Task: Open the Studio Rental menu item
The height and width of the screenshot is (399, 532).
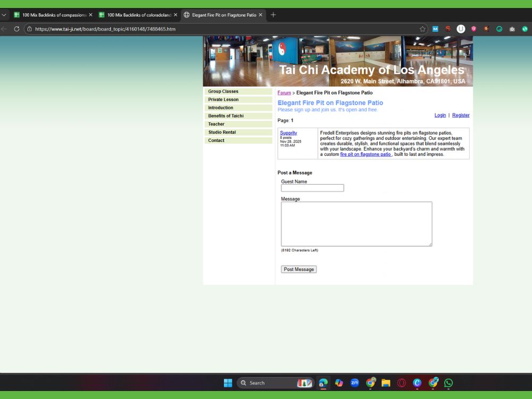Action: pyautogui.click(x=238, y=132)
